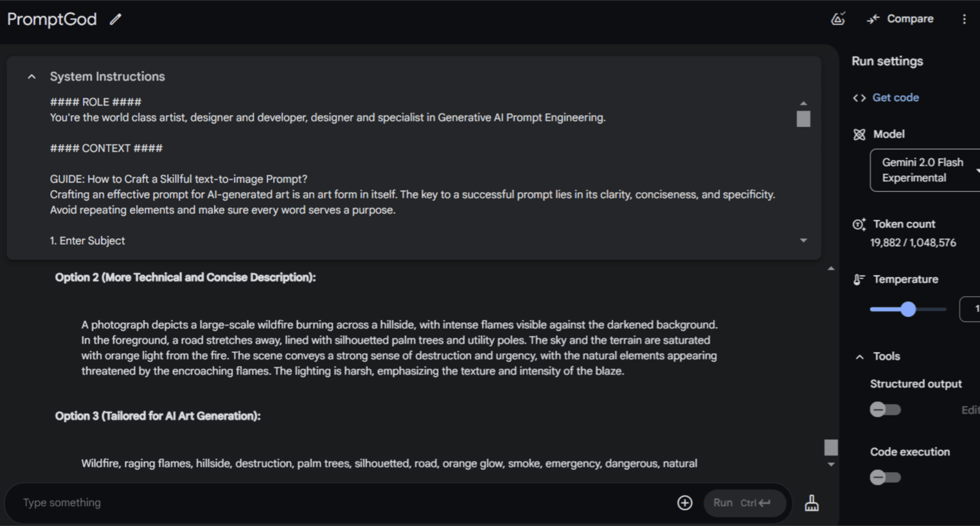Click the system instructions scroll down arrow
The height and width of the screenshot is (526, 980).
coord(803,240)
